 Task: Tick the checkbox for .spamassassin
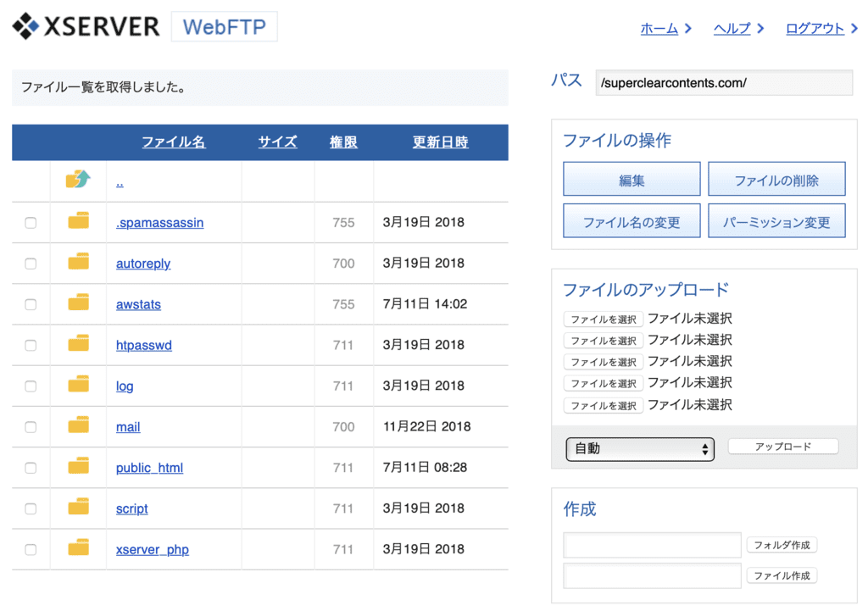(31, 221)
